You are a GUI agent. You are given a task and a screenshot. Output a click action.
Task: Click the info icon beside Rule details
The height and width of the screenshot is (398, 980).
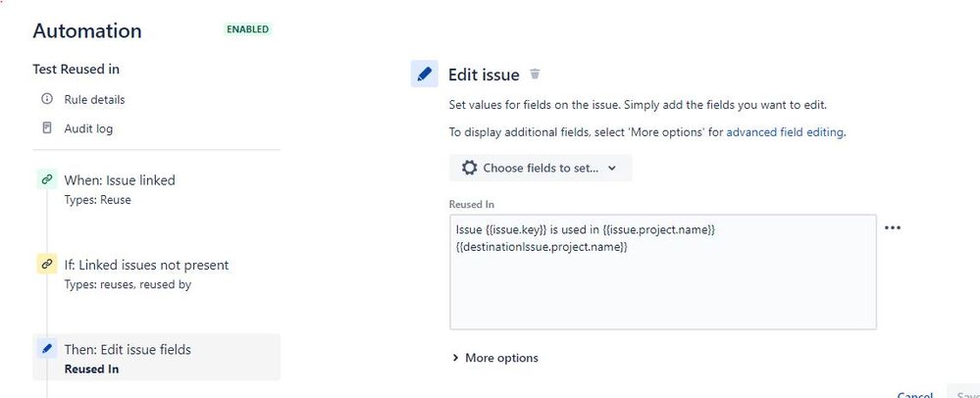coord(46,99)
